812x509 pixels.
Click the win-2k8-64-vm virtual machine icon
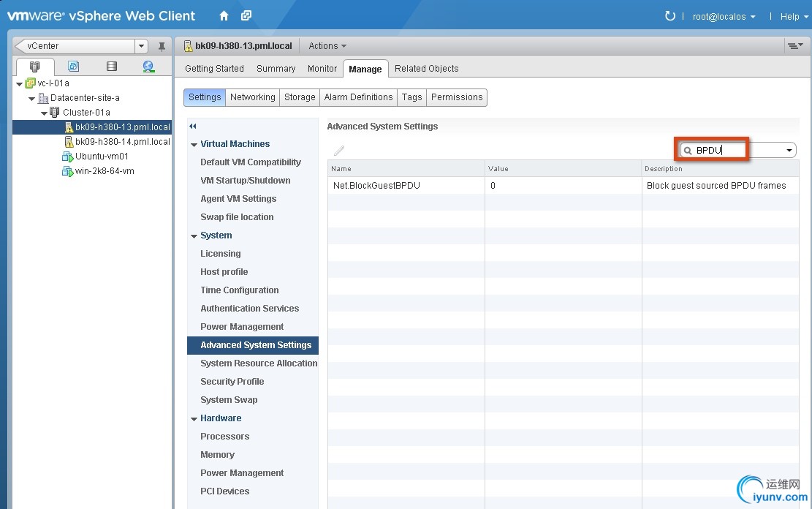coord(67,171)
